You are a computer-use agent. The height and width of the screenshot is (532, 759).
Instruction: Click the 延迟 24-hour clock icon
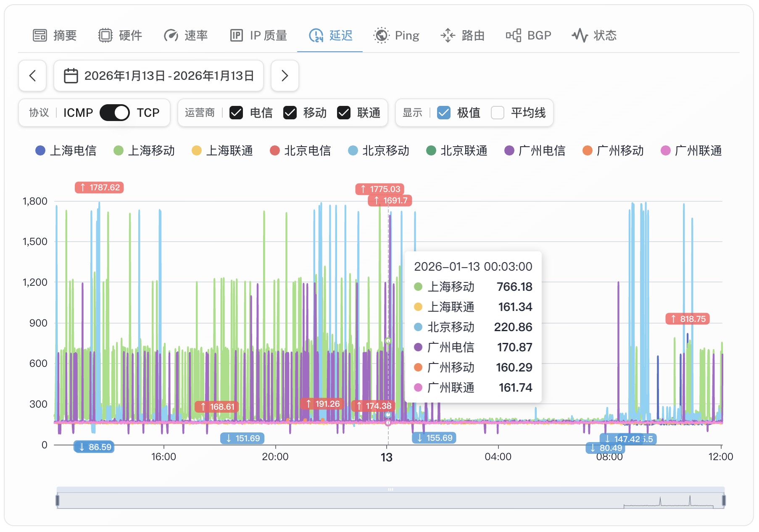[x=316, y=35]
